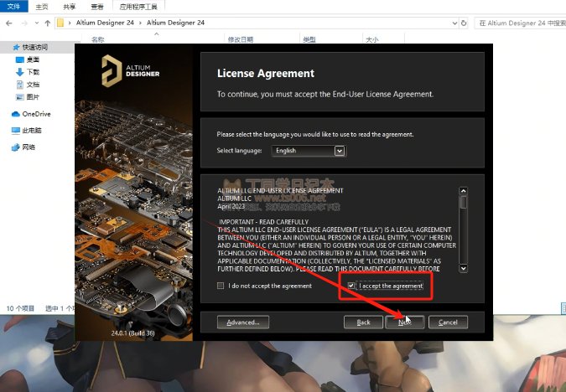The width and height of the screenshot is (566, 392).
Task: Select OneDrive cloud icon in sidebar
Action: tap(16, 114)
